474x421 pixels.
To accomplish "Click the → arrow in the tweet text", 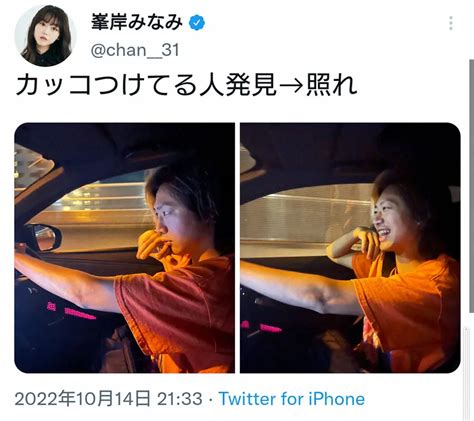I will point(291,86).
